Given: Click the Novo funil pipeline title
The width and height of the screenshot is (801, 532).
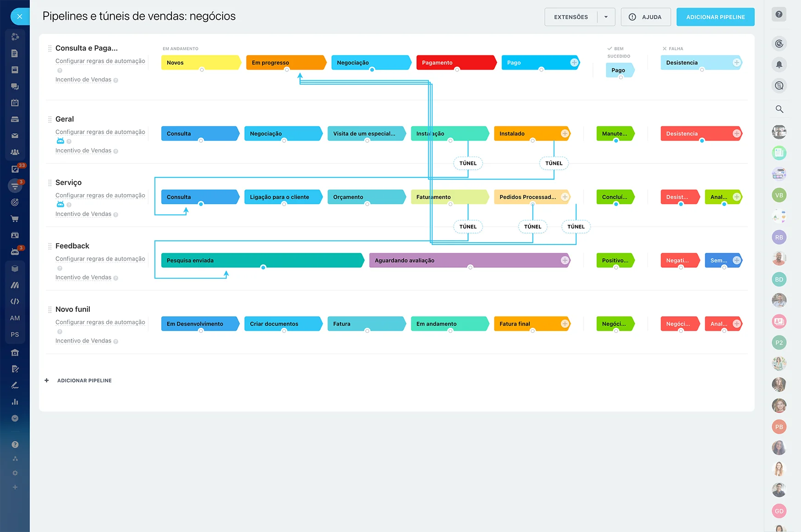Looking at the screenshot, I should pos(73,309).
